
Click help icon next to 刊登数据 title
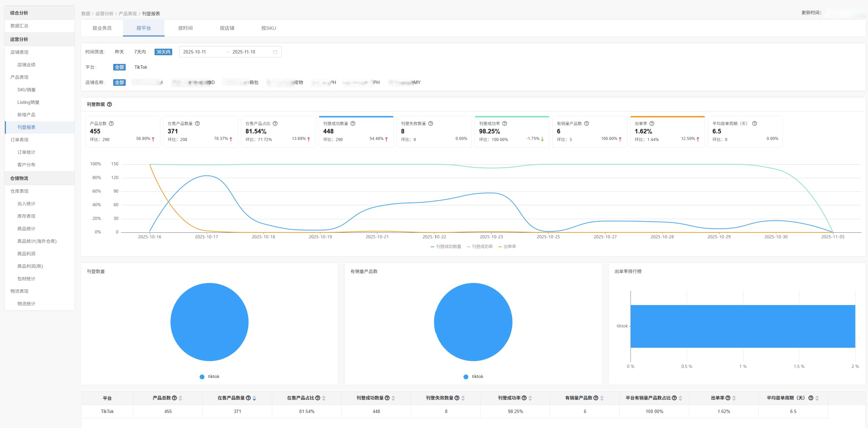109,104
